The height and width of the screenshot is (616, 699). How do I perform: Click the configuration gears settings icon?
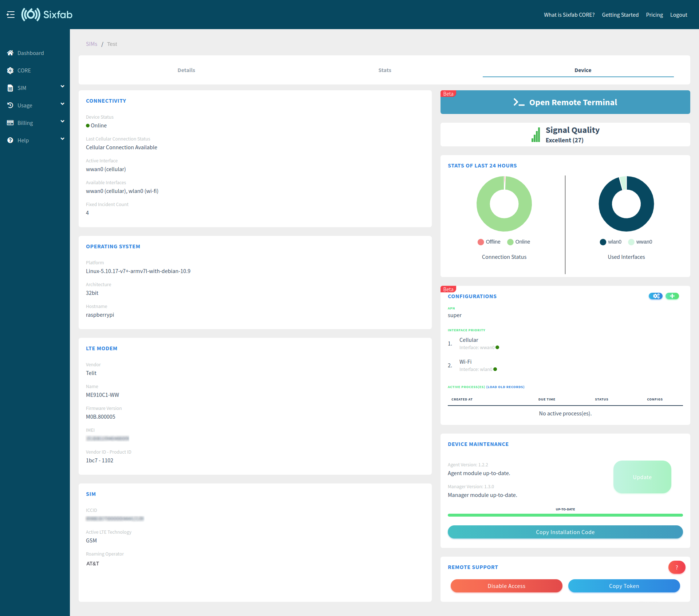[x=655, y=296]
